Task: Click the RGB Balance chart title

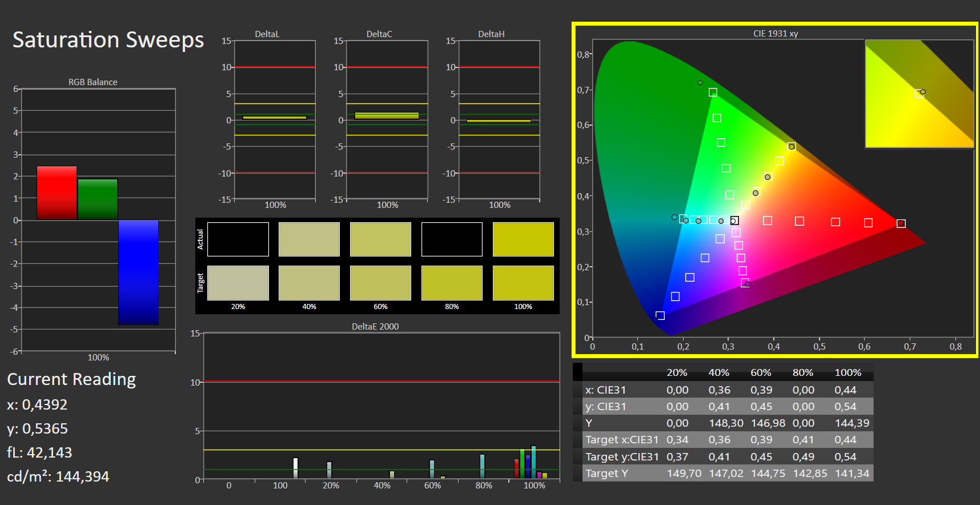Action: [x=93, y=82]
